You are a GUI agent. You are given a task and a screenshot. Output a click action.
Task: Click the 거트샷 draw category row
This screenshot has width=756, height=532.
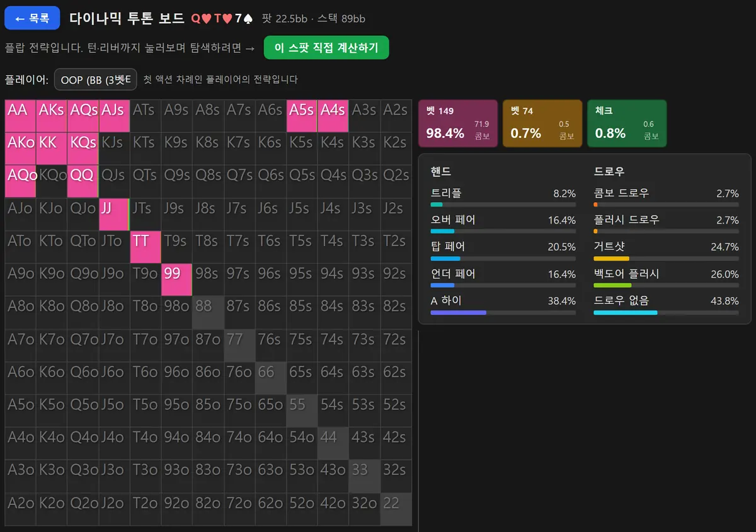(x=666, y=251)
